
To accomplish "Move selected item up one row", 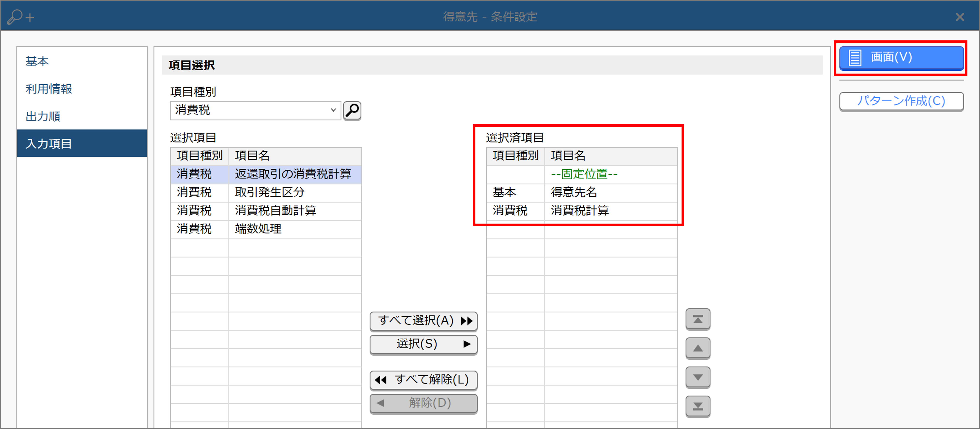I will pos(698,348).
